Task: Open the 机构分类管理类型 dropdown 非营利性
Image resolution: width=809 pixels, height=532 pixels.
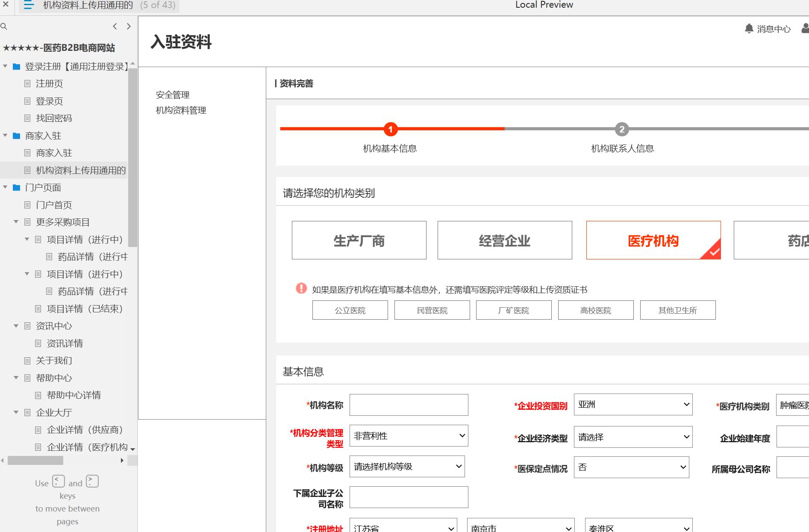Action: [409, 436]
